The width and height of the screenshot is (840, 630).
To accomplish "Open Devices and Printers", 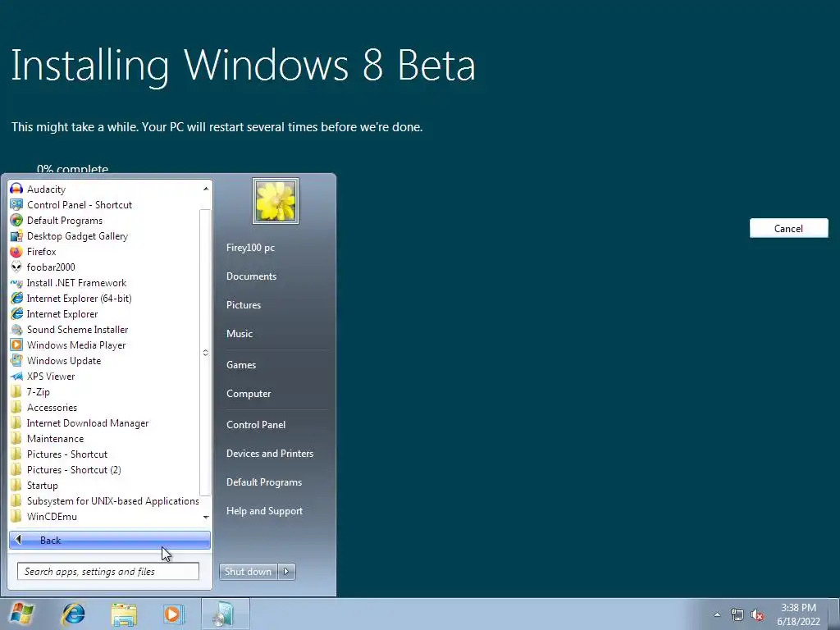I will point(270,454).
